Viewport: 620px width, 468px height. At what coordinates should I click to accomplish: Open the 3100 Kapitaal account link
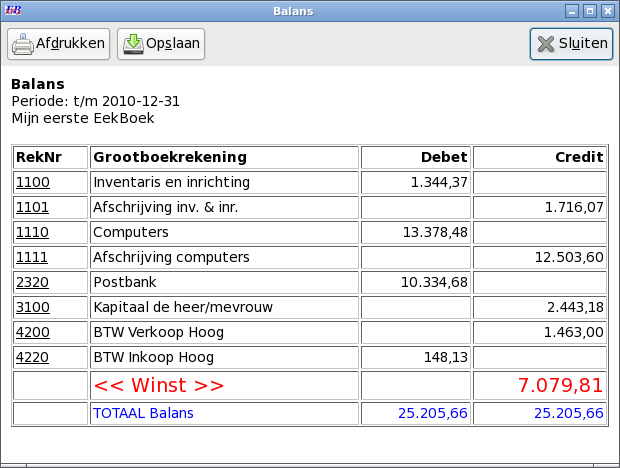tap(32, 307)
